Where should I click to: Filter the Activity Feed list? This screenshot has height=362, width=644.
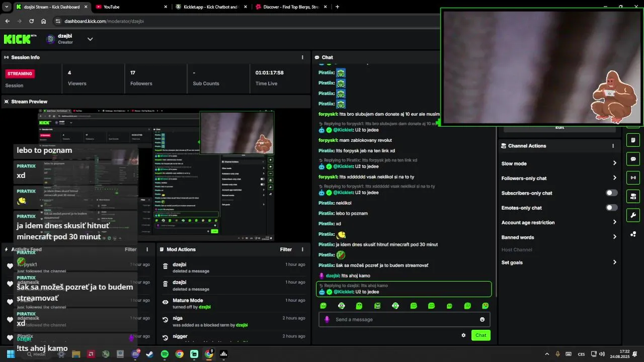(130, 249)
